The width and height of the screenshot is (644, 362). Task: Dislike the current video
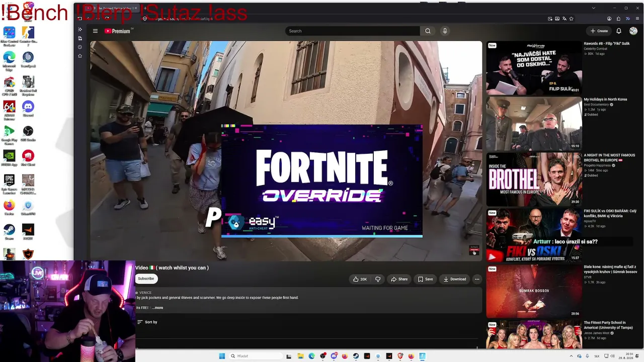point(378,279)
